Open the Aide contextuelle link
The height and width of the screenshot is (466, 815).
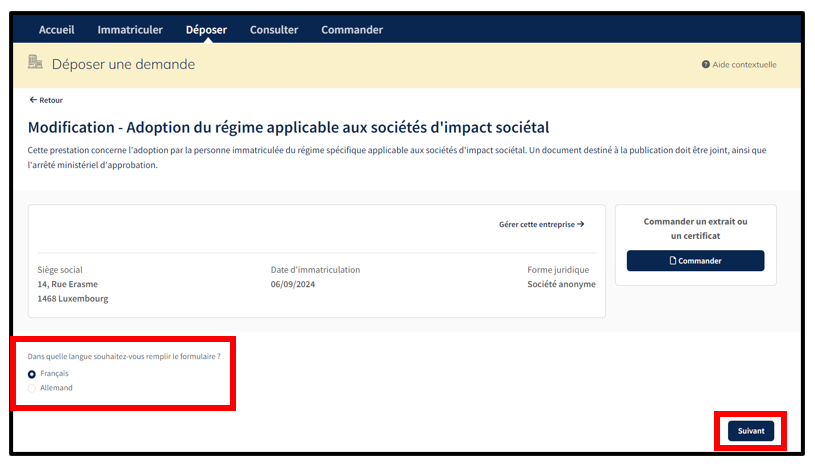pos(744,65)
